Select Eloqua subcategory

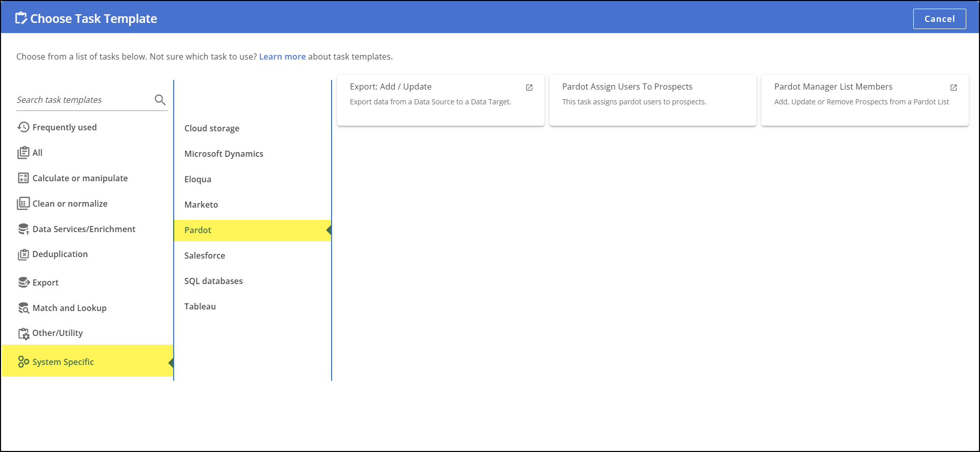(198, 179)
